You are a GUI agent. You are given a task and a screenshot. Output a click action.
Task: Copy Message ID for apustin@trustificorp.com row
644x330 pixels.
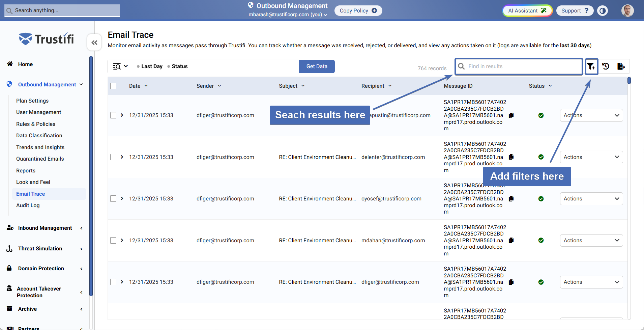coord(511,115)
